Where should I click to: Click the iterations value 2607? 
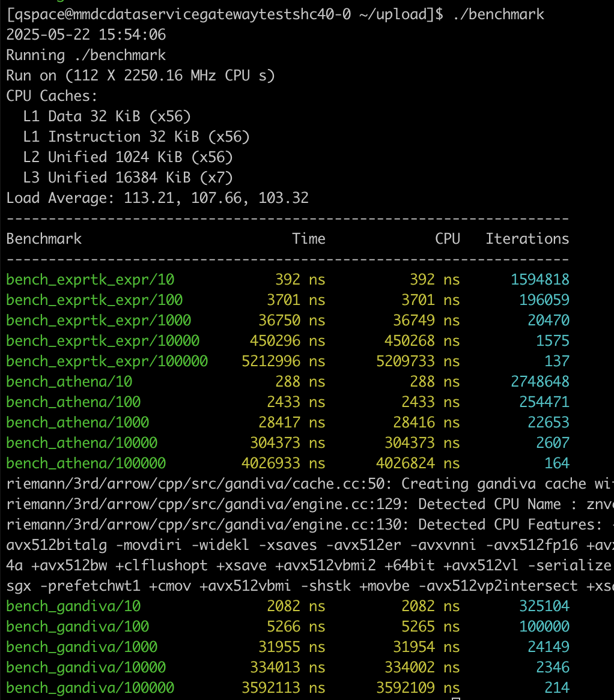click(x=553, y=443)
